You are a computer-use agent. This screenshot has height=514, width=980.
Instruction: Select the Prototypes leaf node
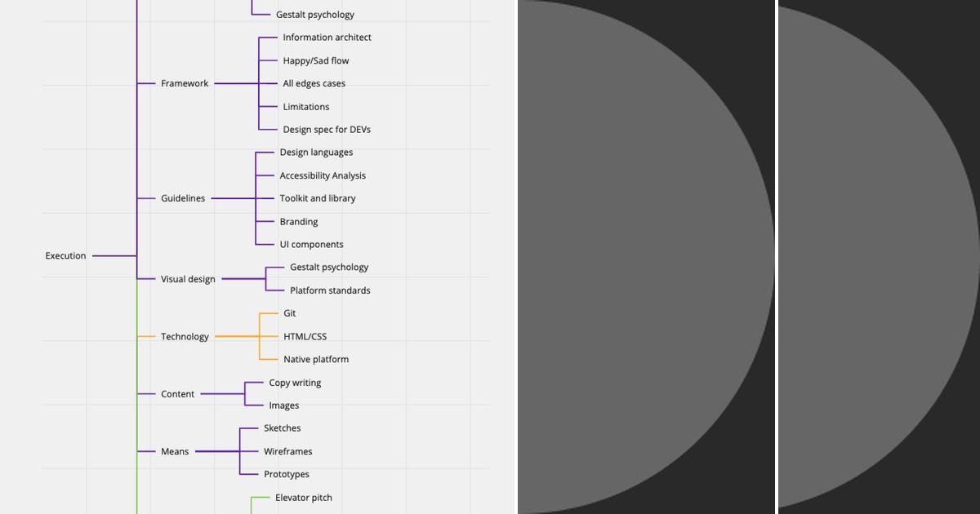coord(286,474)
